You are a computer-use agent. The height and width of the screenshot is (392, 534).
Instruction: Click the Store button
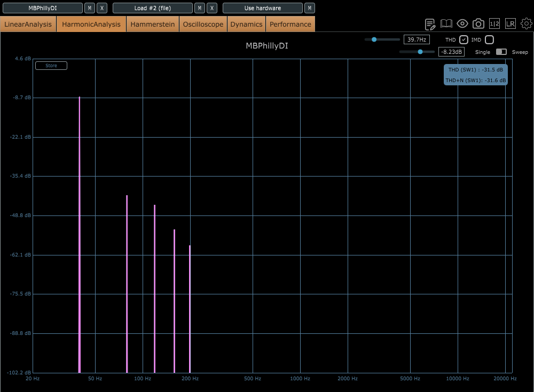coord(51,66)
